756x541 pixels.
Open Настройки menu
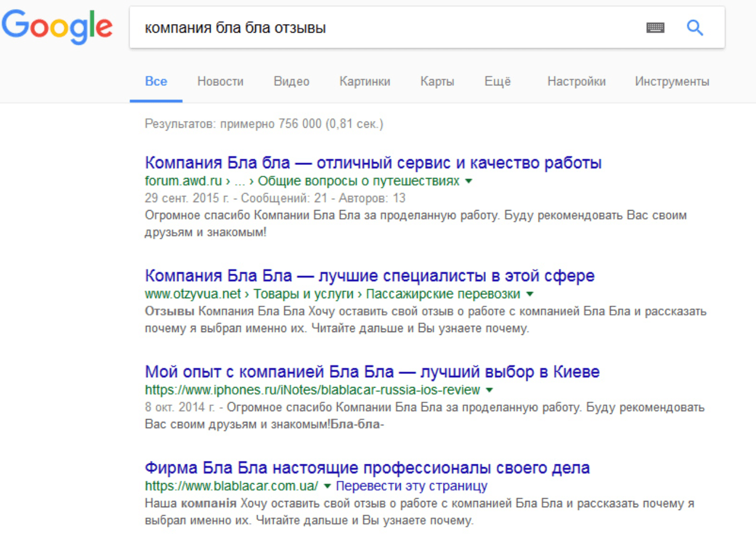[x=576, y=81]
